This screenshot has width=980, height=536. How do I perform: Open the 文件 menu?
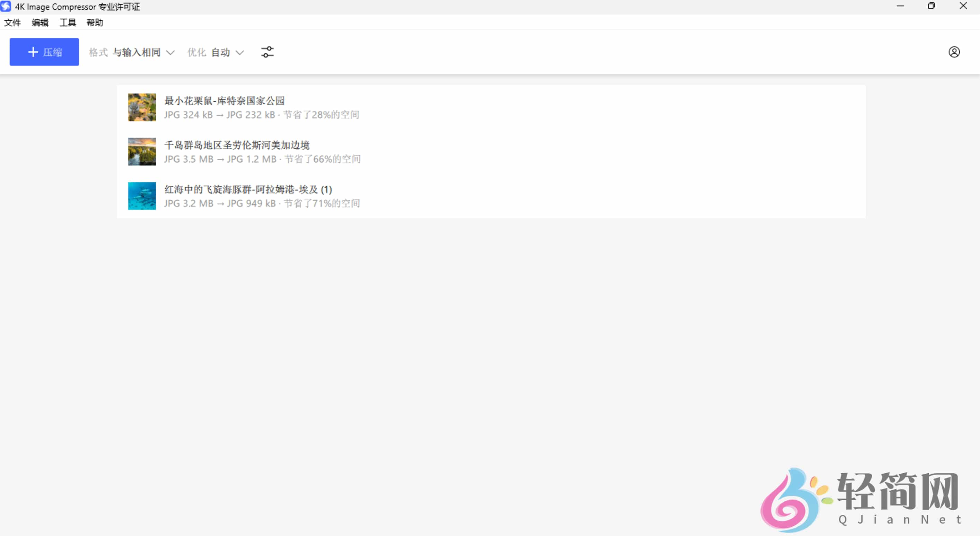tap(12, 23)
